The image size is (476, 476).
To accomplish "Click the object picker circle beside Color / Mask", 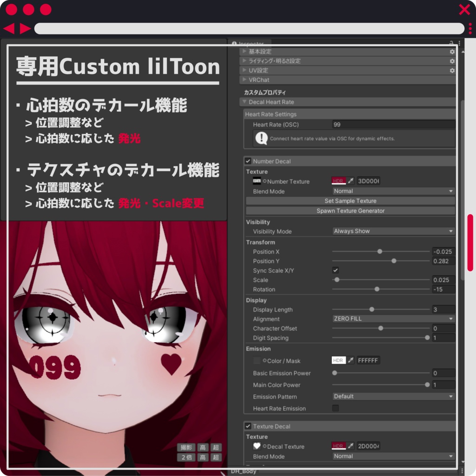I will (x=264, y=361).
